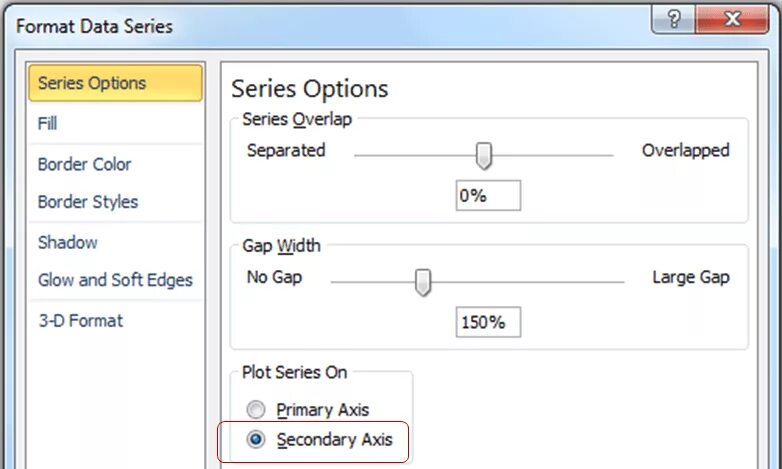This screenshot has width=782, height=469.
Task: Click the Gap Width 150% field
Action: (x=488, y=323)
